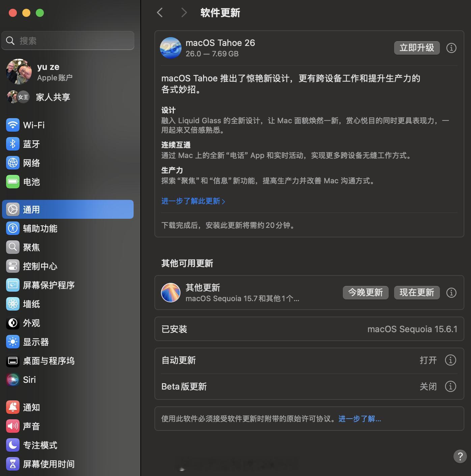
Task: Go forward with the right chevron
Action: (184, 13)
